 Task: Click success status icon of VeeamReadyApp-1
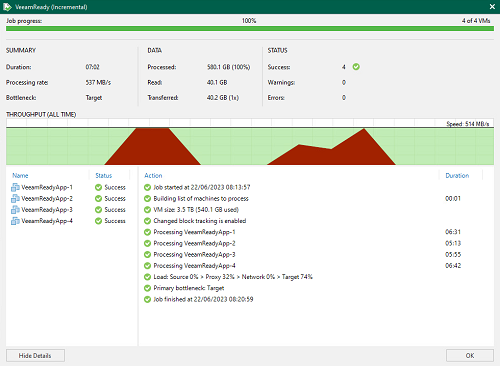tap(98, 187)
